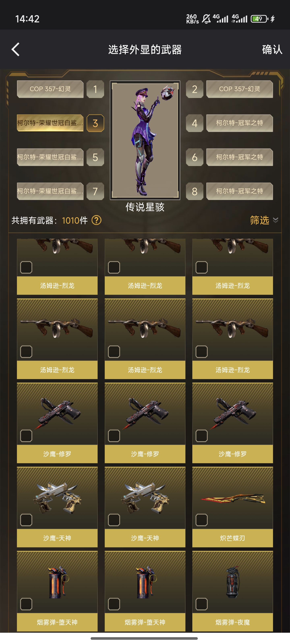Confirm selection with 确认 button
Screen dimensions: 290x644
[272, 50]
